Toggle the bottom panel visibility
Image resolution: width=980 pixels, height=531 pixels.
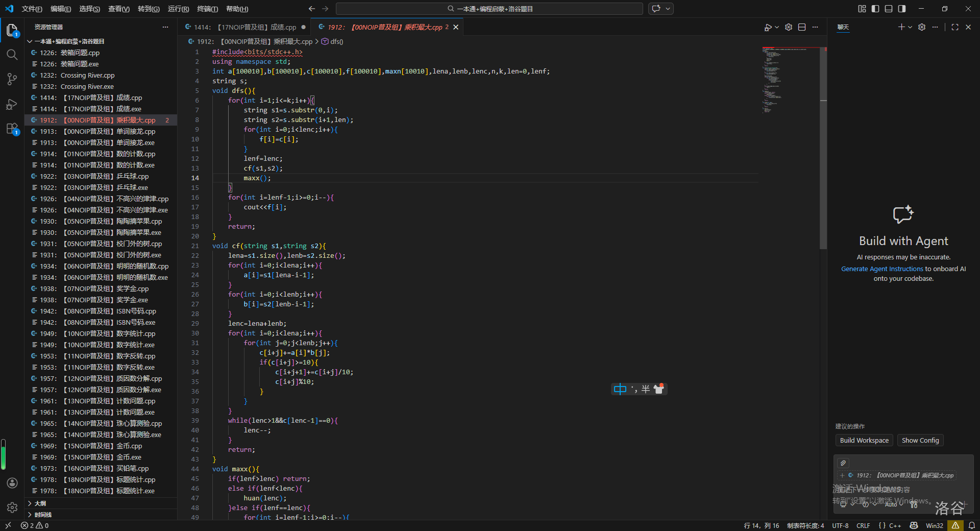pos(889,9)
